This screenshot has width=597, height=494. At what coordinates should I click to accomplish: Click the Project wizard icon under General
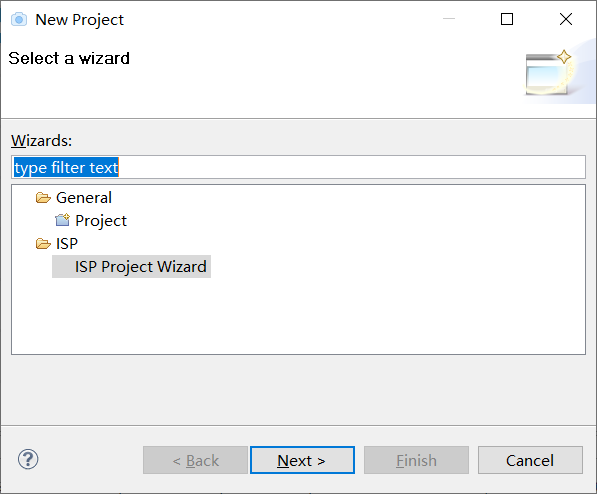point(62,220)
